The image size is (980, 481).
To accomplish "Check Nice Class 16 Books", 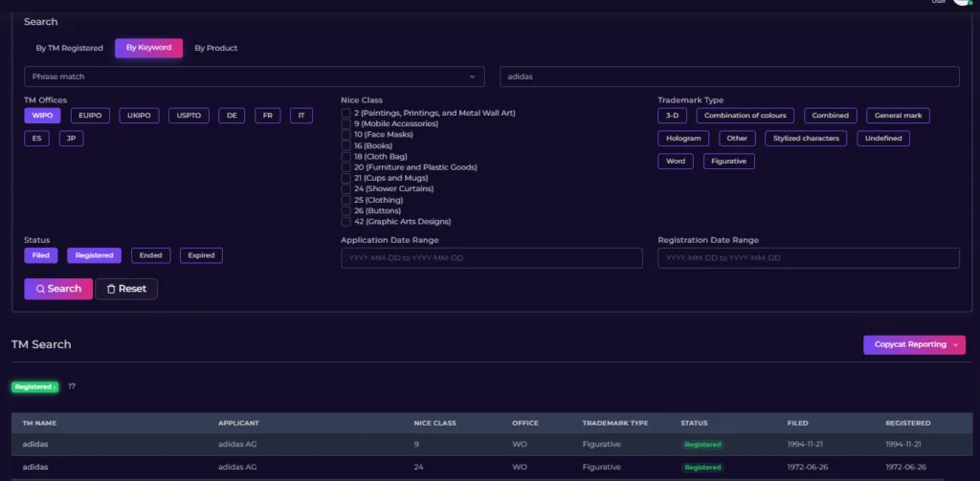I will click(345, 145).
